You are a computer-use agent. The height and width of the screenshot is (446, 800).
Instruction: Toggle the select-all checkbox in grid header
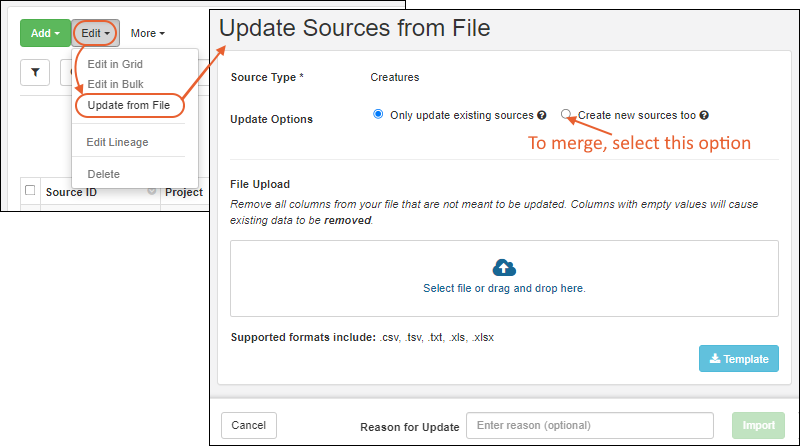coord(31,191)
